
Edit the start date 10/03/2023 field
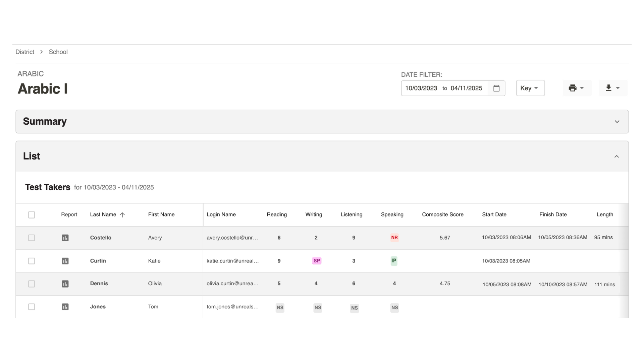(x=421, y=88)
